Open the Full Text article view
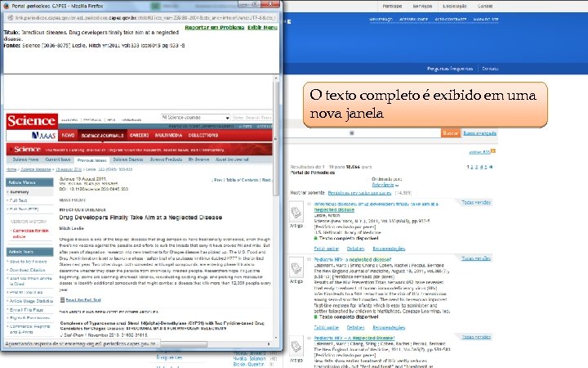 point(18,200)
